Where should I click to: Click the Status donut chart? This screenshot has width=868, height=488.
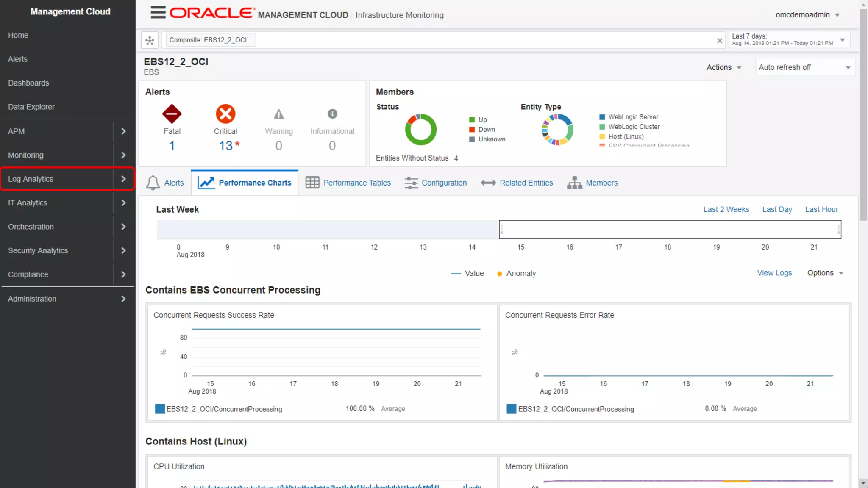pos(420,129)
